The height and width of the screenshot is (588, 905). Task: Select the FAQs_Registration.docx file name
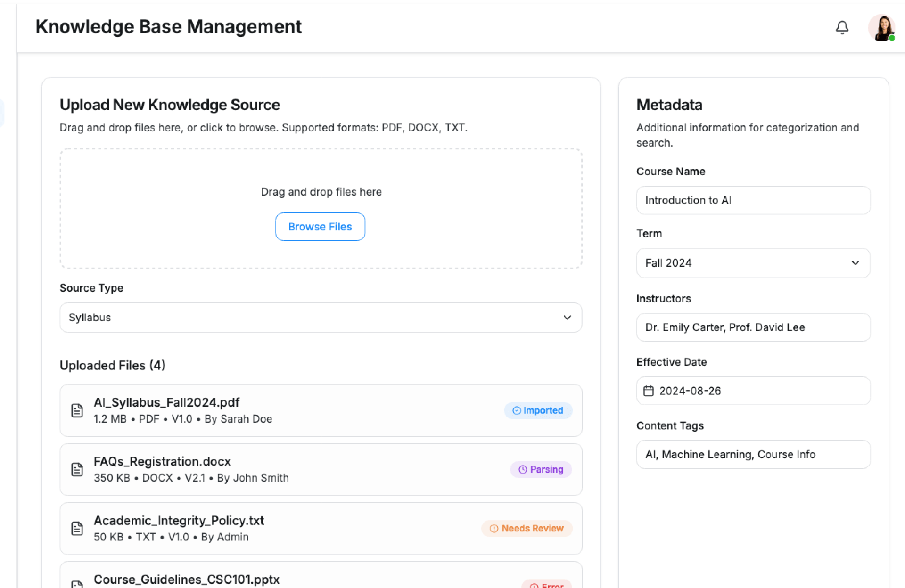[162, 461]
